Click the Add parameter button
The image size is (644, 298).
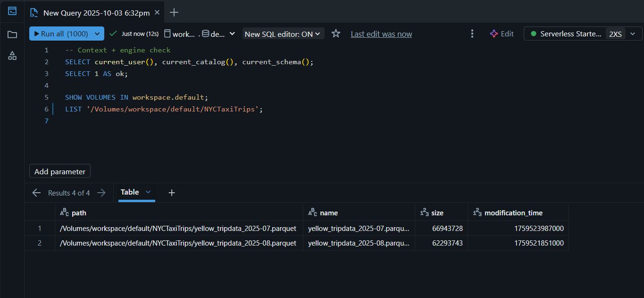point(60,171)
